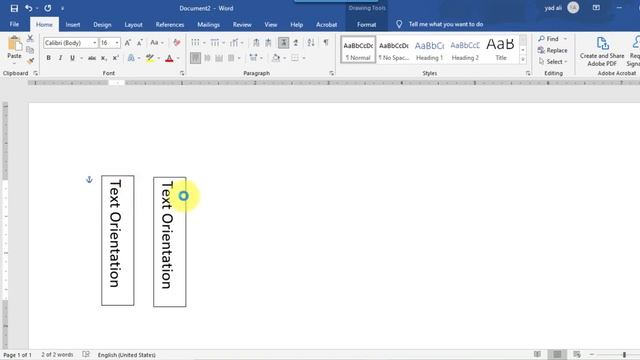Clear all formatting eraser icon

pos(177,43)
